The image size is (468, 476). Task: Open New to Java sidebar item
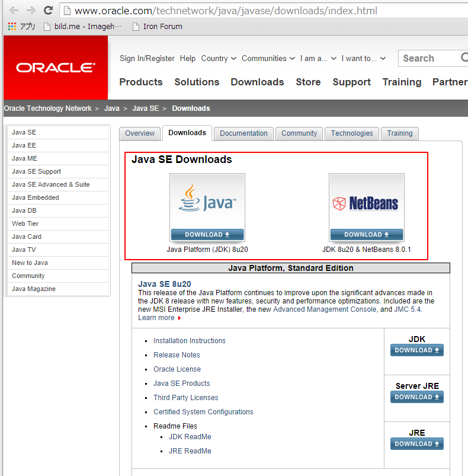click(x=57, y=263)
